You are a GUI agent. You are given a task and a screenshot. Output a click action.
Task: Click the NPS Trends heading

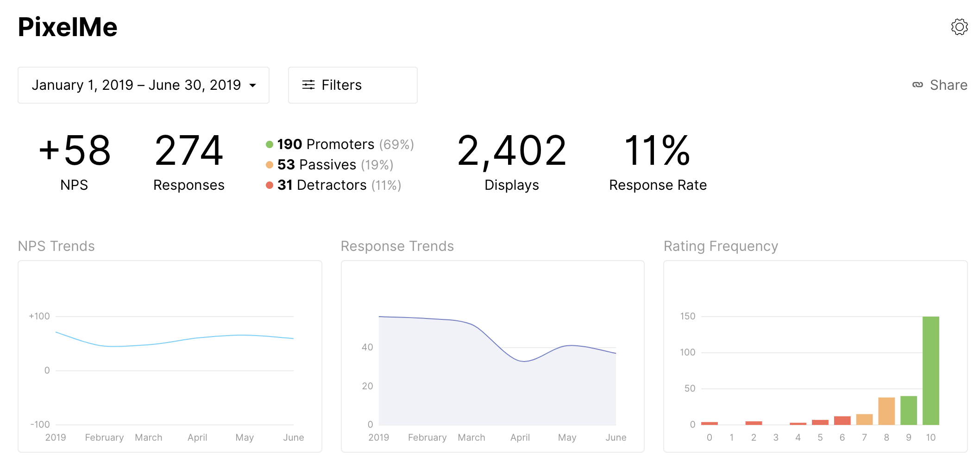(x=56, y=246)
